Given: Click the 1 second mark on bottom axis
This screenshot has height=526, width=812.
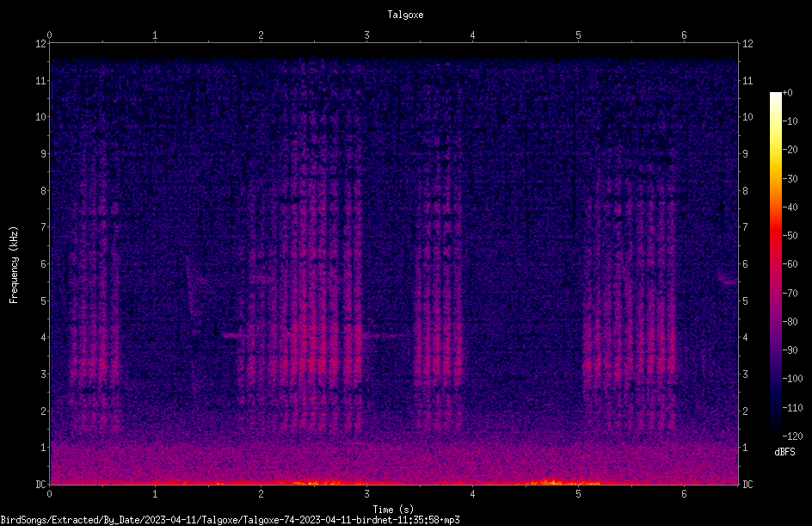Looking at the screenshot, I should (155, 494).
